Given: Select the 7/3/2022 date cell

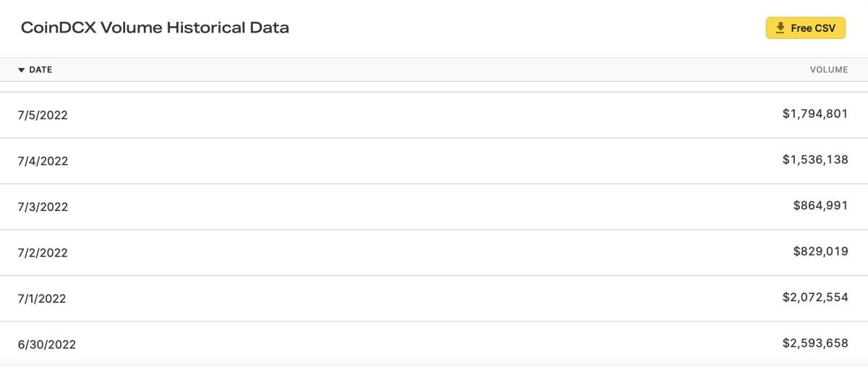Looking at the screenshot, I should 43,207.
